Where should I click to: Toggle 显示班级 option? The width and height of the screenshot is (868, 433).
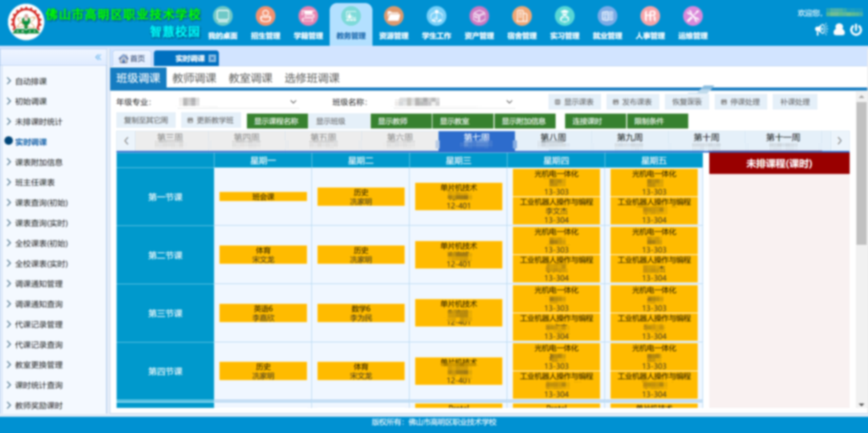tap(339, 121)
